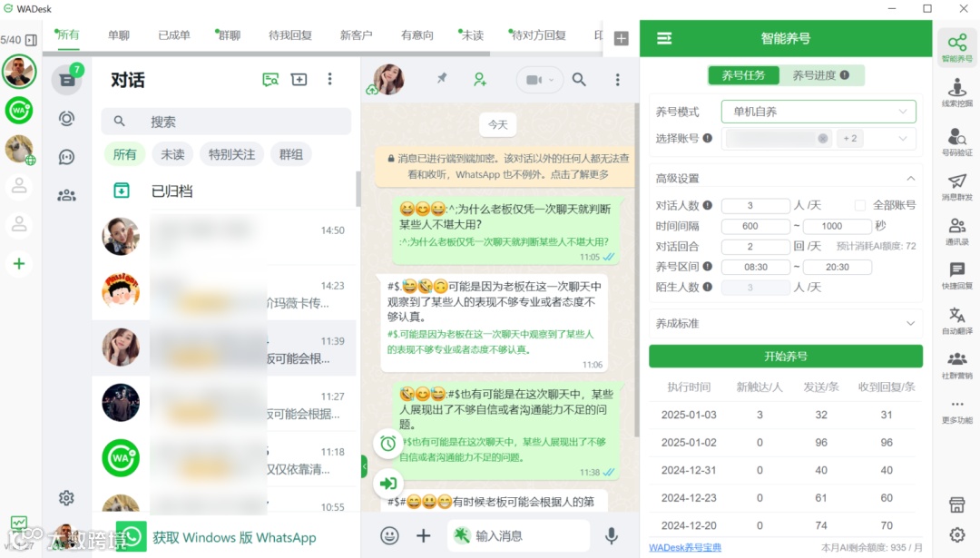The image size is (980, 558).
Task: Switch to 单聊 tab
Action: point(119,35)
